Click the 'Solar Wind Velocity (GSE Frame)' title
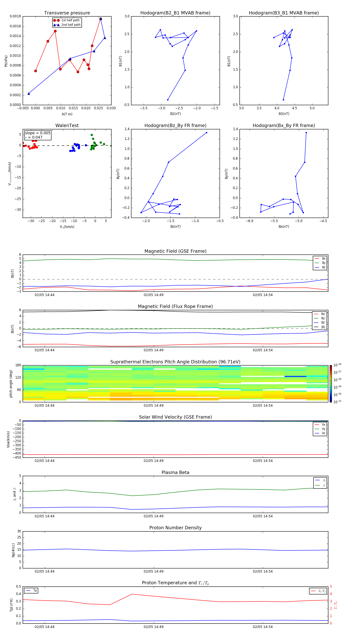The image size is (351, 644). [x=175, y=417]
